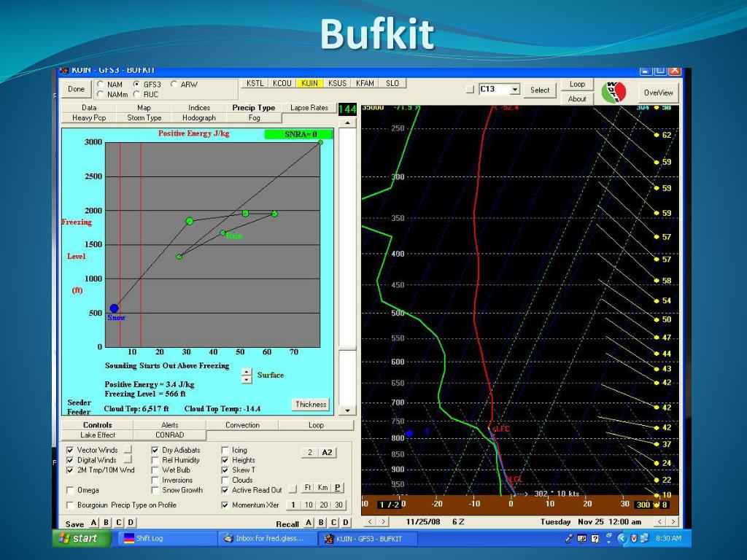The width and height of the screenshot is (747, 560).
Task: Click Save slot A button
Action: click(x=94, y=523)
